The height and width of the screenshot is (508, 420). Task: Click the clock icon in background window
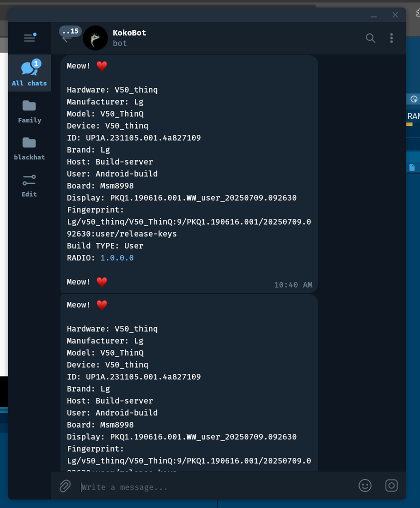414,99
